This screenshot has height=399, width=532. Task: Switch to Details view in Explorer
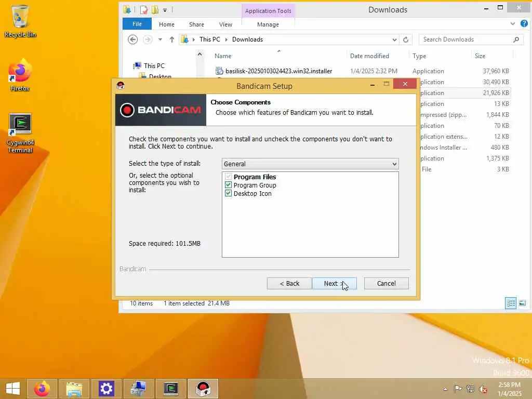pos(511,303)
